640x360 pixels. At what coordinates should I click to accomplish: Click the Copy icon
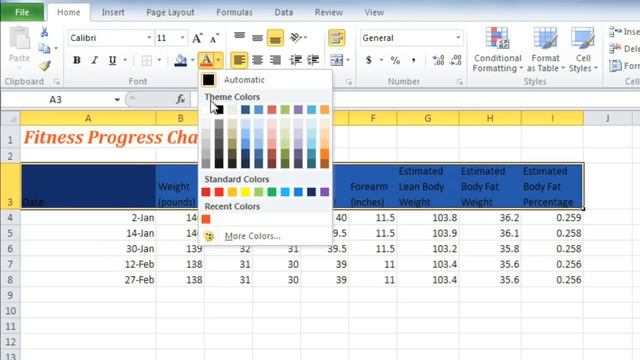point(44,49)
